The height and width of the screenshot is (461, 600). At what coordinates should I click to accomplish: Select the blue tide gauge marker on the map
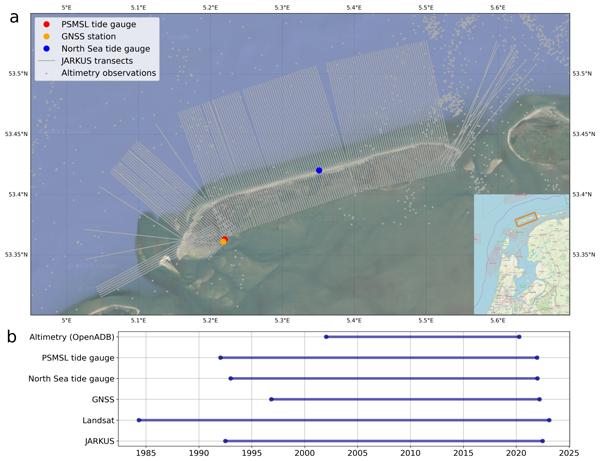(x=319, y=171)
